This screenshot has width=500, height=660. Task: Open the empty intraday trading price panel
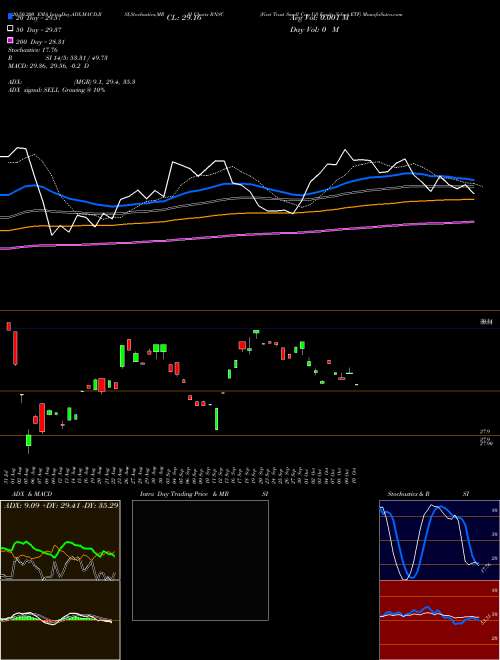click(x=200, y=560)
